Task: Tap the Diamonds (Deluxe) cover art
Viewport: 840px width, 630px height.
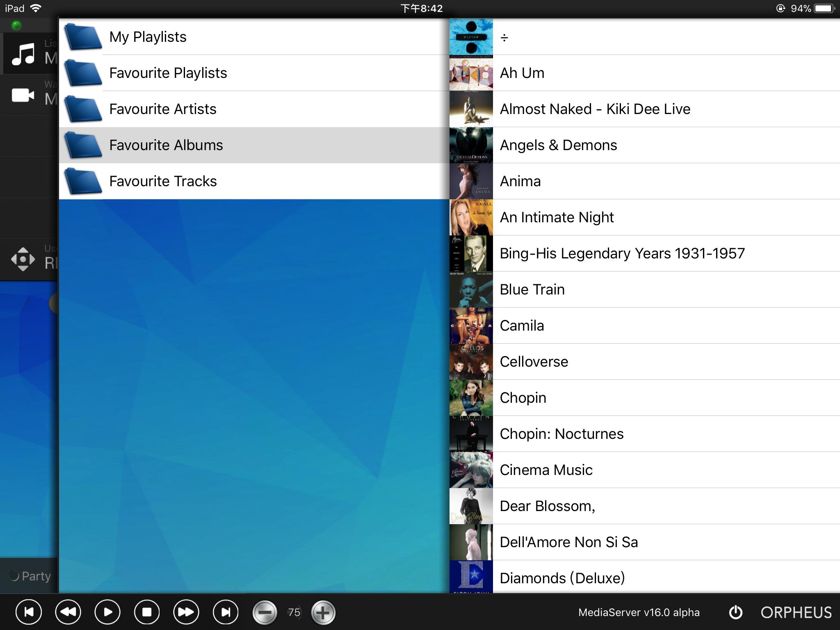Action: [x=471, y=577]
